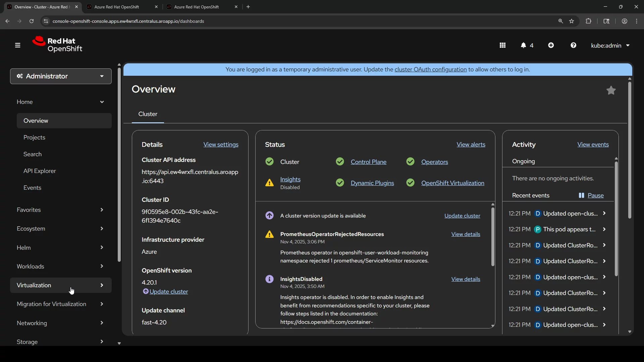The width and height of the screenshot is (644, 362).
Task: Click browser bookmark star icon
Action: tap(572, 21)
